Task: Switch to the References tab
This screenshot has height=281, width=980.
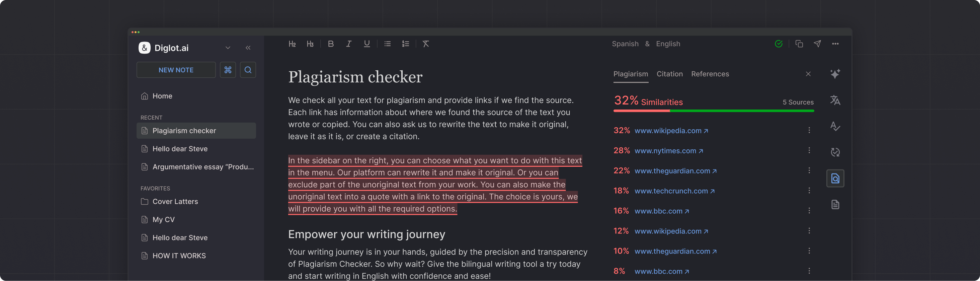Action: click(x=710, y=74)
